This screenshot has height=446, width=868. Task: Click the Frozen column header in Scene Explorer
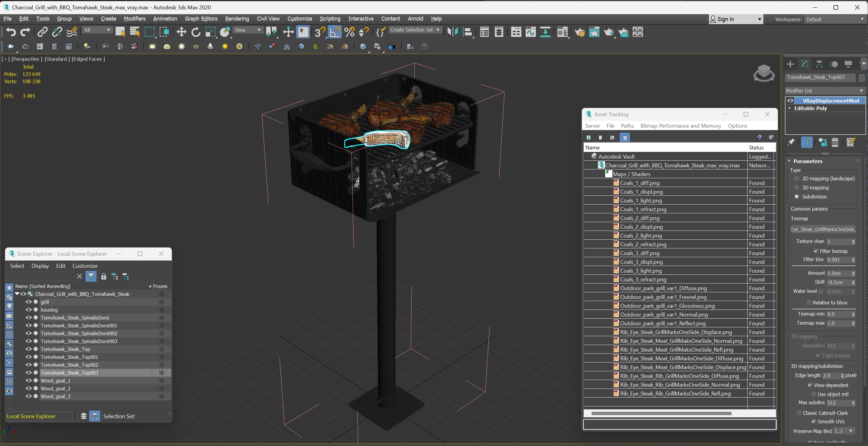(160, 286)
